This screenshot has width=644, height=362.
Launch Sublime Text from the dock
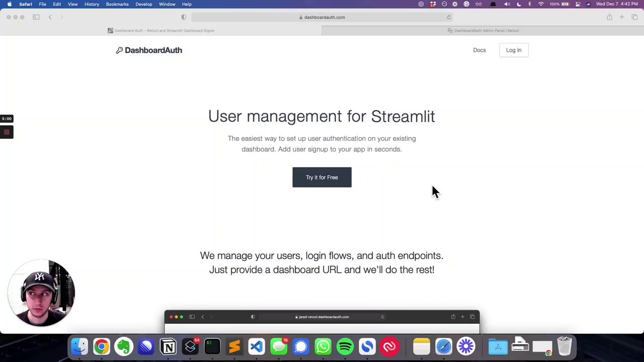[x=234, y=346]
